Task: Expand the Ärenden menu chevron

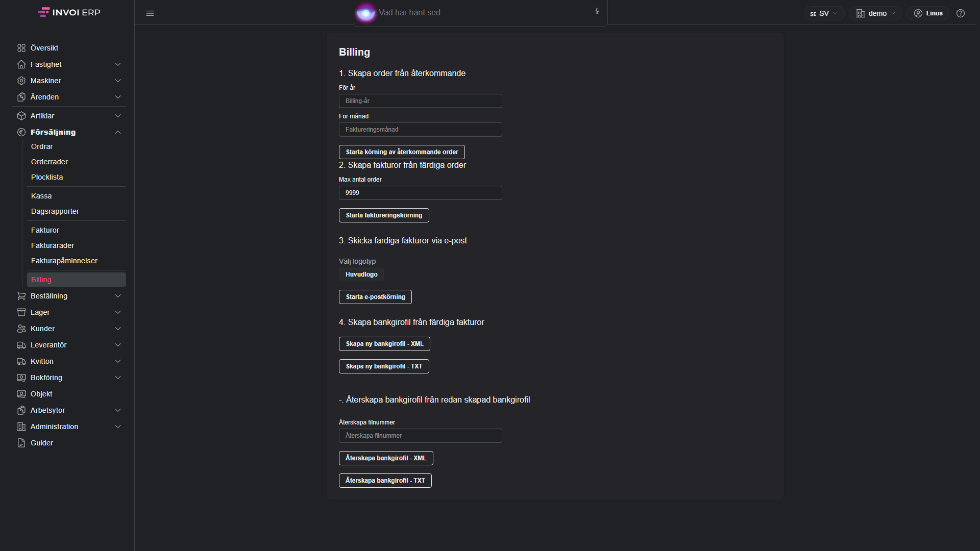Action: point(118,97)
